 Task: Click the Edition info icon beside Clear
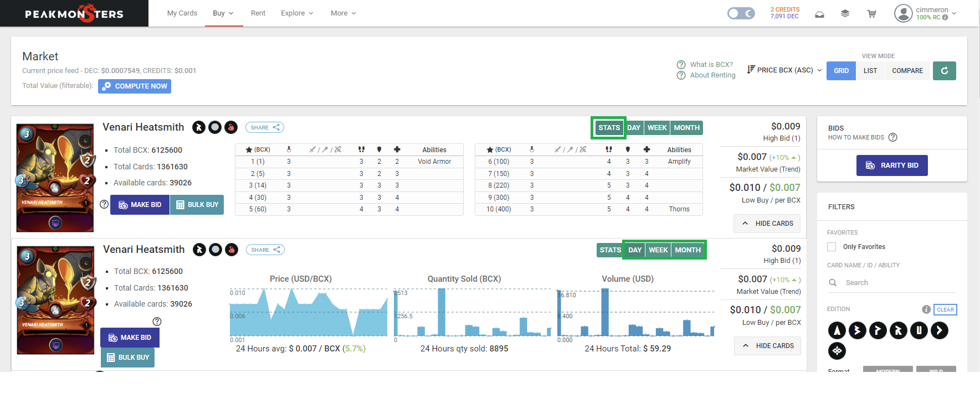pos(926,309)
